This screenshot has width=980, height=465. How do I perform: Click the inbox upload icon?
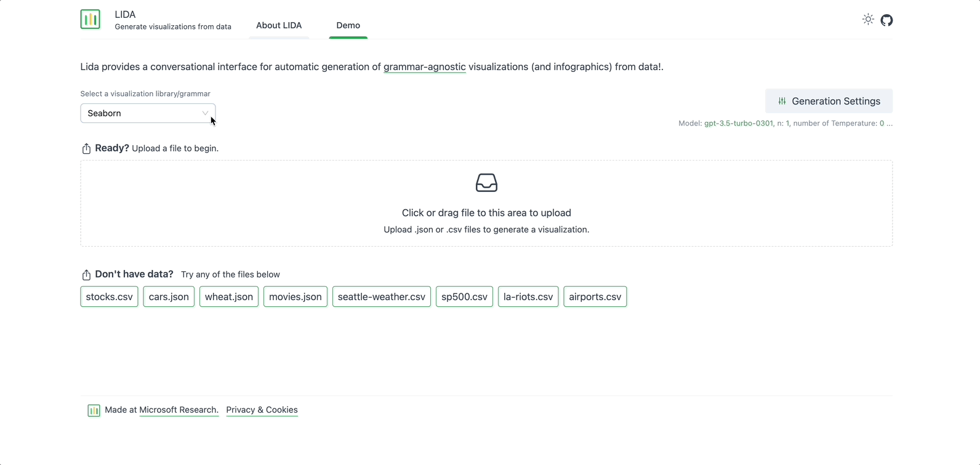click(x=486, y=183)
